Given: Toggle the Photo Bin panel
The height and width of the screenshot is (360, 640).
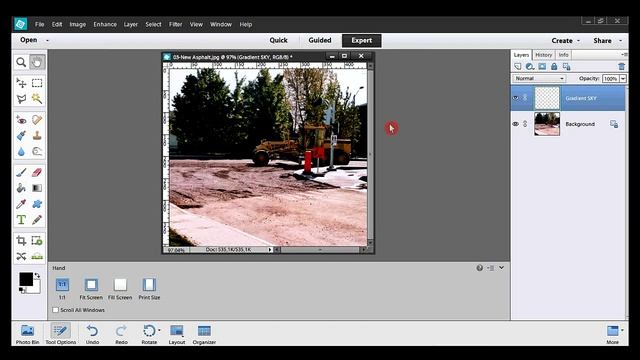Looking at the screenshot, I should click(27, 333).
